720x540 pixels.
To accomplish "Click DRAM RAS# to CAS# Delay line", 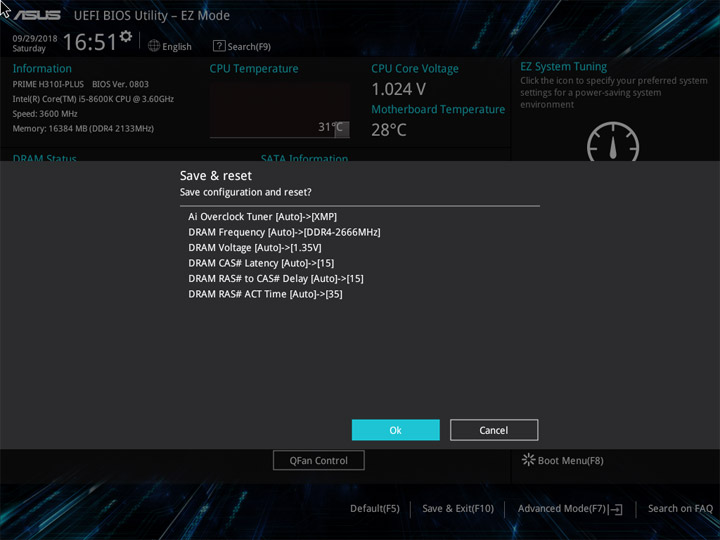I will pyautogui.click(x=276, y=278).
